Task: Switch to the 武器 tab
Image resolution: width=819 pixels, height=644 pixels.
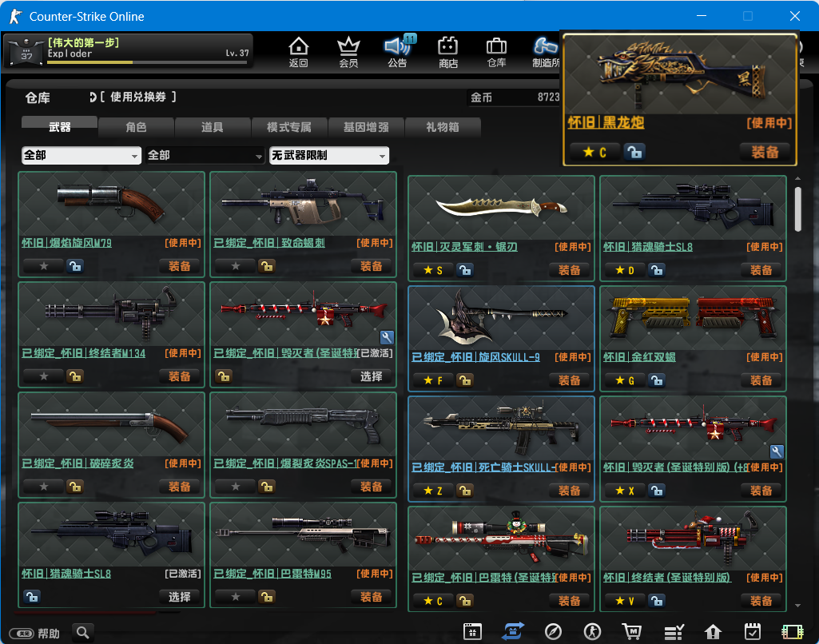Action: (60, 126)
